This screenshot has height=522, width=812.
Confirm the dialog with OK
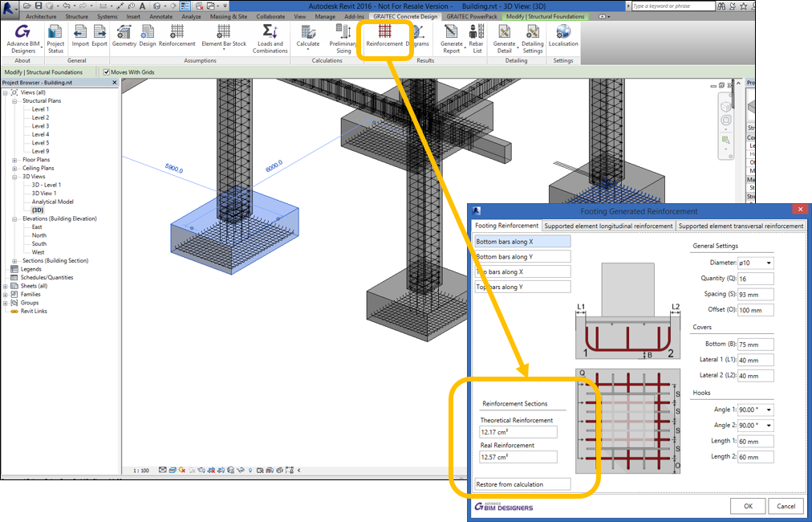(x=747, y=506)
